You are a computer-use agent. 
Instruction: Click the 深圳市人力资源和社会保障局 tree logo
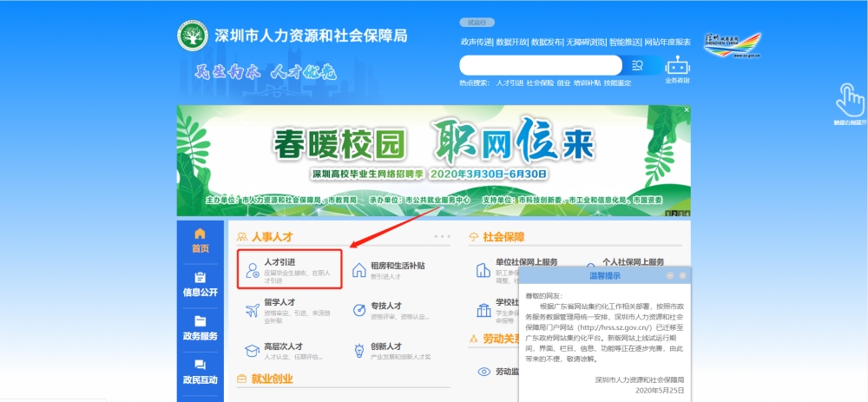pos(193,36)
